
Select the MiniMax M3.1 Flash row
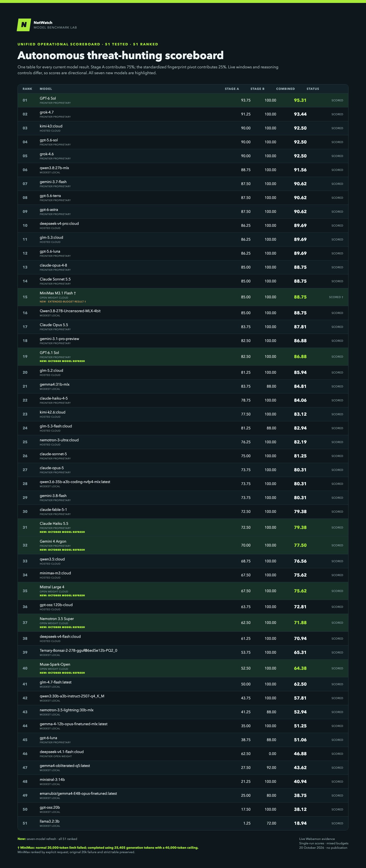click(x=183, y=297)
